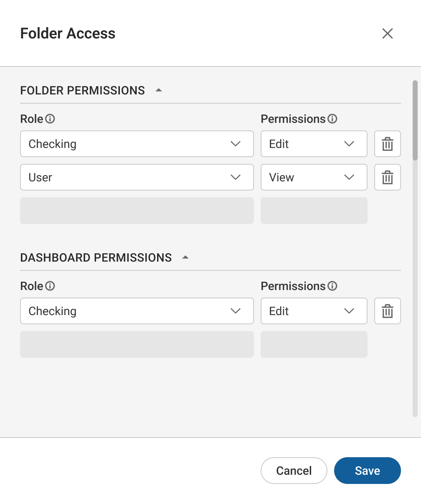
Task: Click Role info icon under Folder Permissions
Action: tap(50, 119)
